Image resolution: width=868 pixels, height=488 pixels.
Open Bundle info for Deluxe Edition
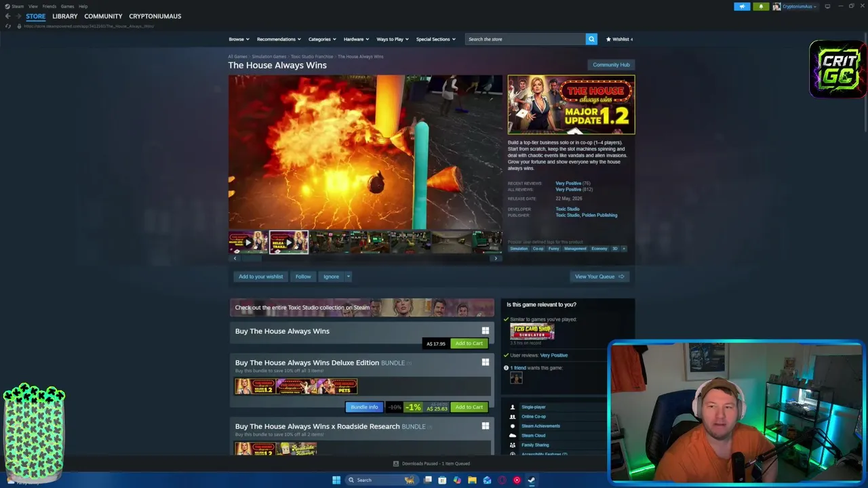[364, 407]
